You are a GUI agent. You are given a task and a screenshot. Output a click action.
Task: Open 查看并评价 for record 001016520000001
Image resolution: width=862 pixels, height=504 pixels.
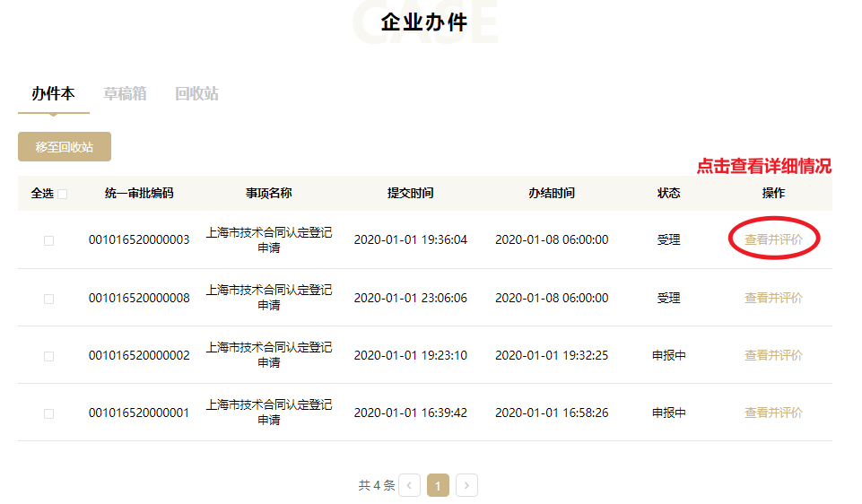tap(773, 413)
